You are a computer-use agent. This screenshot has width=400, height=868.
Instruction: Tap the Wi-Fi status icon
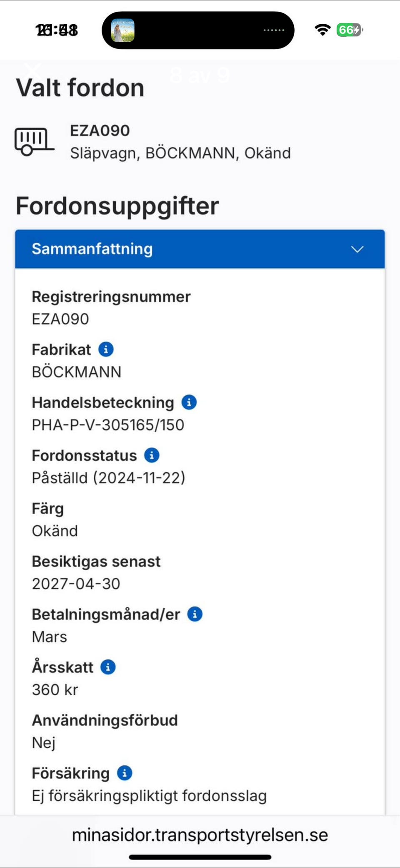pyautogui.click(x=322, y=30)
